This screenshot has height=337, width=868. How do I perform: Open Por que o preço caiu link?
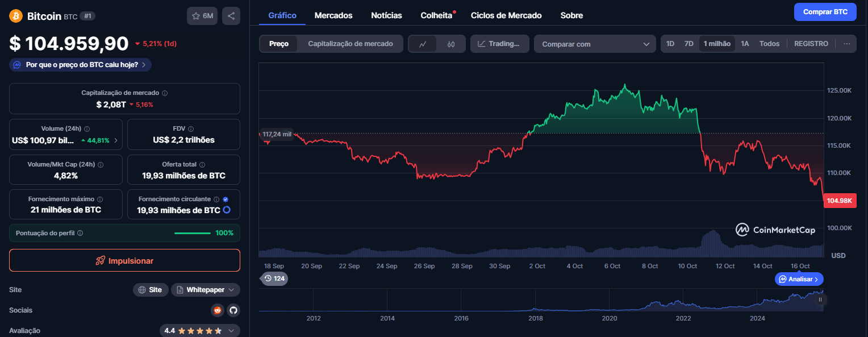[x=81, y=65]
